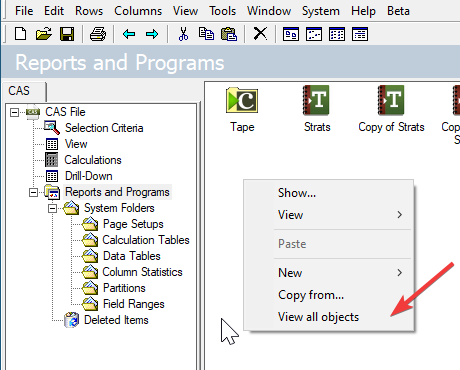This screenshot has width=460, height=370.
Task: Click the Cut scissors icon
Action: pos(183,34)
